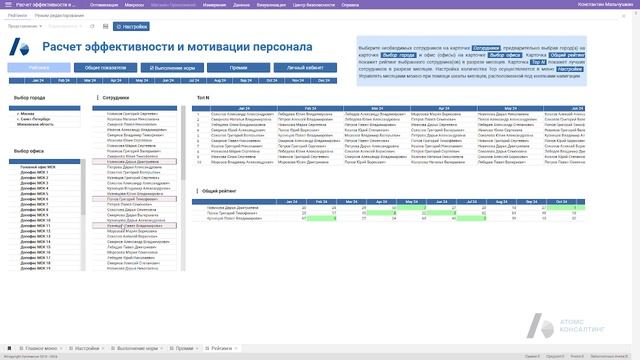This screenshot has height=360, width=640.
Task: Open the Личный кабинет navigation button
Action: point(305,68)
